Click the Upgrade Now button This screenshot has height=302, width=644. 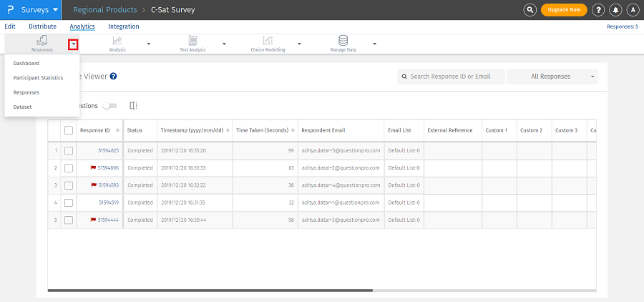click(x=564, y=10)
